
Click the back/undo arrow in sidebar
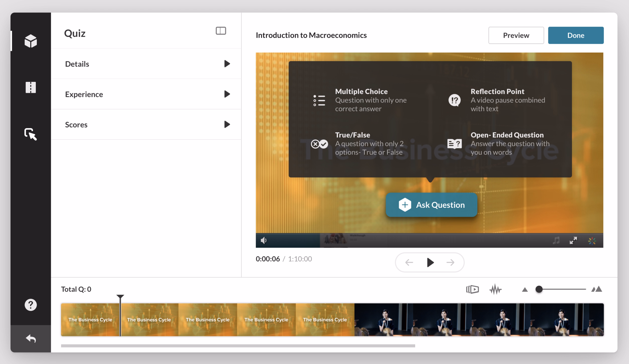31,338
